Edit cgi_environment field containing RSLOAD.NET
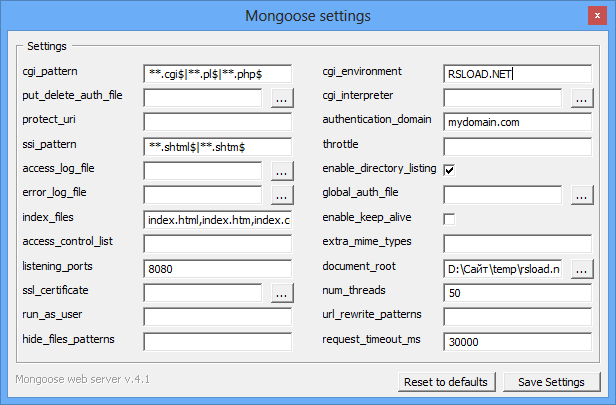 [x=517, y=73]
